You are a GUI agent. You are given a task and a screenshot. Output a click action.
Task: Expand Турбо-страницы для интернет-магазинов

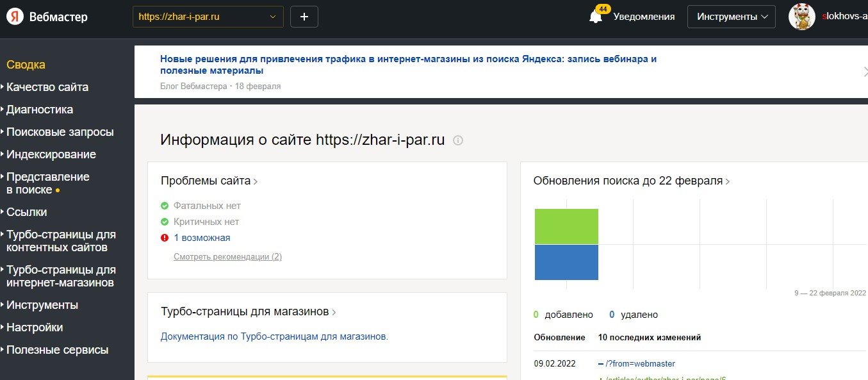[61, 276]
